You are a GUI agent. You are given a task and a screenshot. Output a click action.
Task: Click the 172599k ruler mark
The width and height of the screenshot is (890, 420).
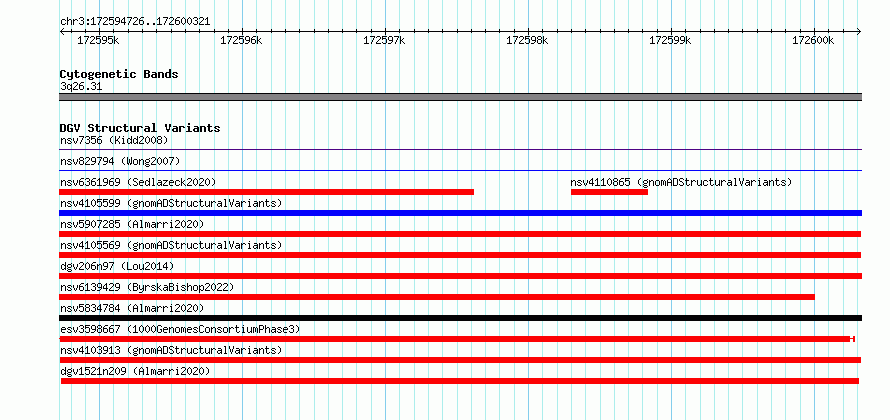click(670, 40)
